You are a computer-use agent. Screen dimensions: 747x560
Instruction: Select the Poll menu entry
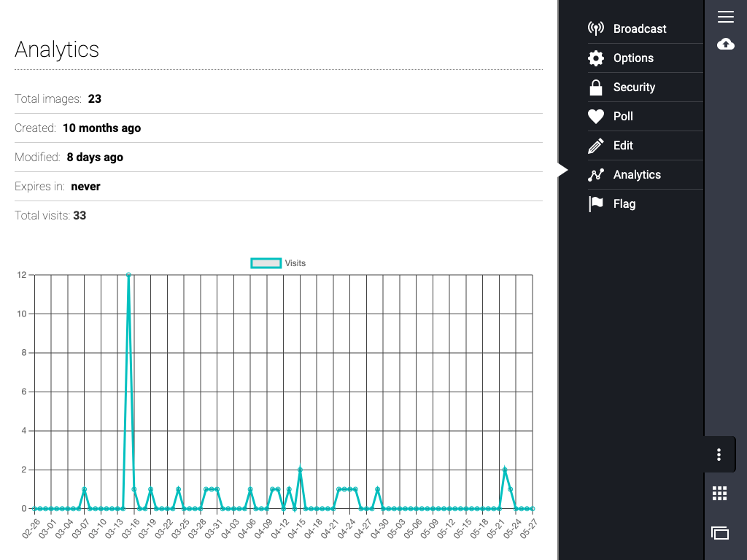tap(645, 116)
